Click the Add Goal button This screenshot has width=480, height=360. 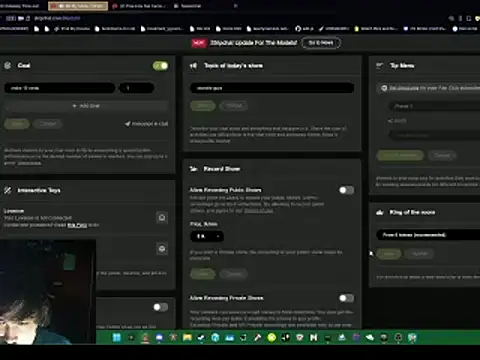(86, 106)
